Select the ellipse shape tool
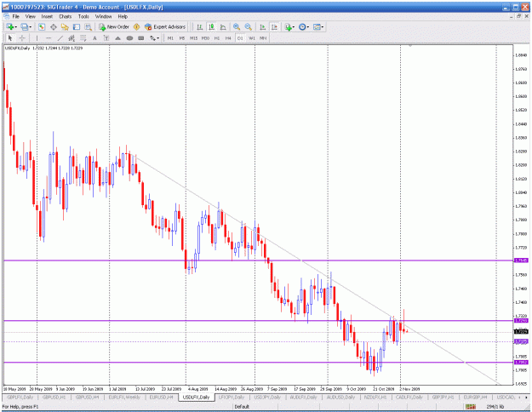Screen dimensions: 532x412 tap(129, 38)
